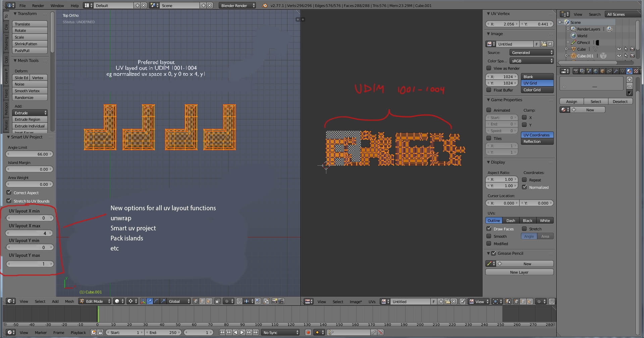Toggle Normalized coordinates checkbox
644x338 pixels.
(525, 187)
